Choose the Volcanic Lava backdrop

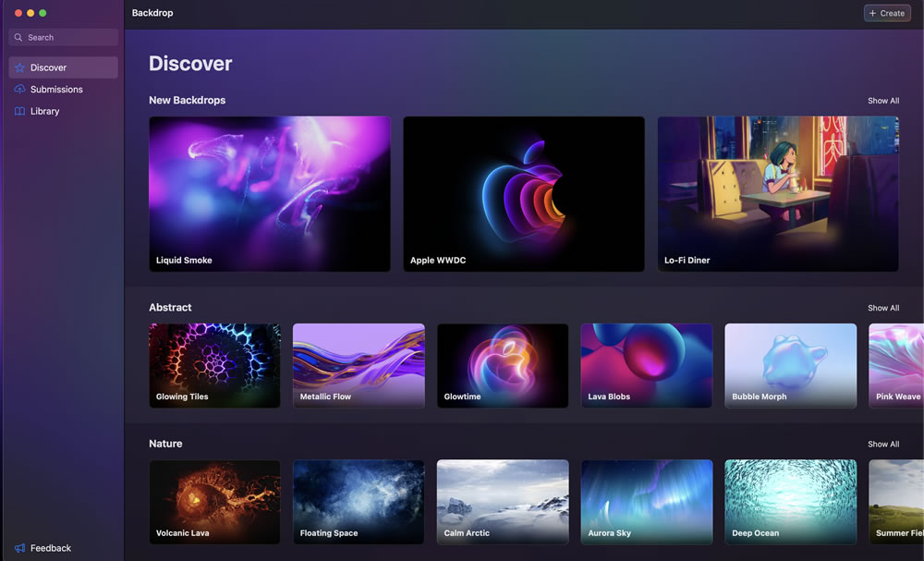click(x=214, y=502)
